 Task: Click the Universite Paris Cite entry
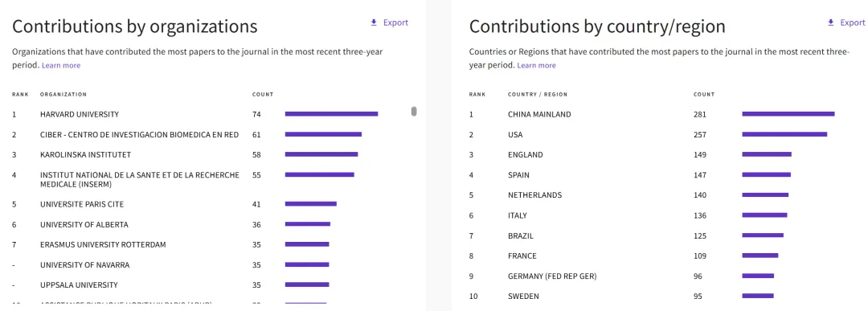pyautogui.click(x=82, y=204)
